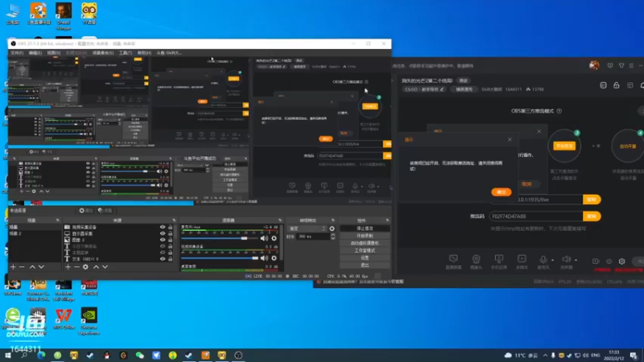The image size is (644, 362).
Task: Click orange 确定 button in Douyu prompt dialog
Action: pyautogui.click(x=501, y=192)
